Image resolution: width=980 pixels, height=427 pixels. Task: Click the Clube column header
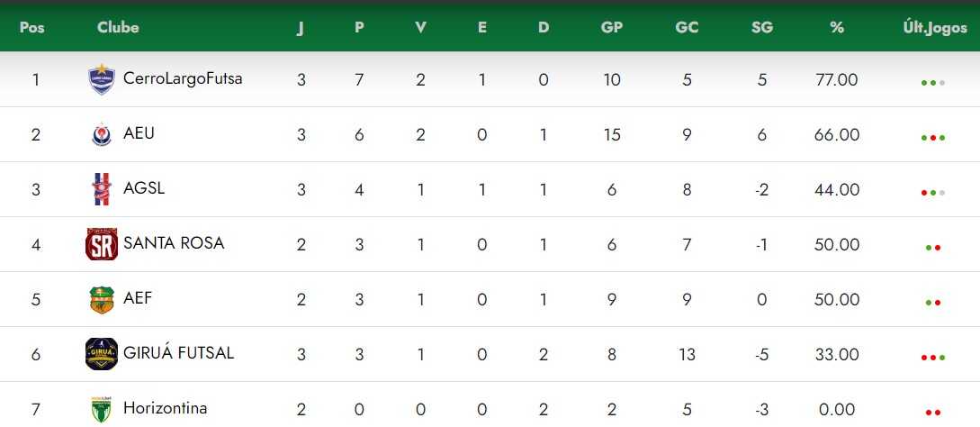click(x=118, y=28)
